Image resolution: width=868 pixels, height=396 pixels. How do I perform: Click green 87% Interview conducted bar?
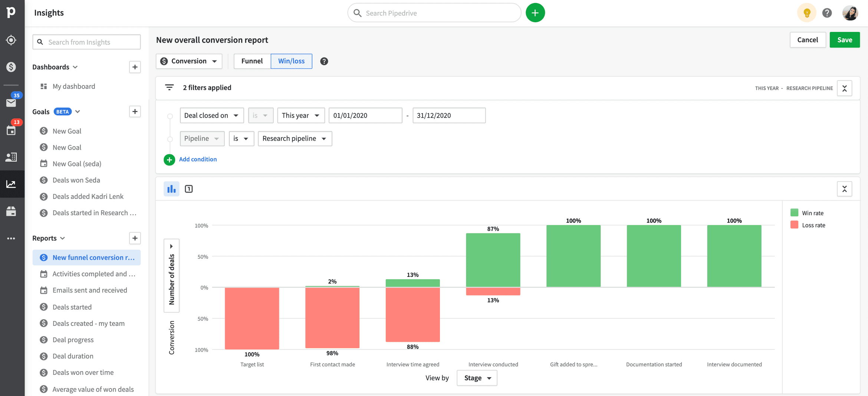pyautogui.click(x=493, y=260)
